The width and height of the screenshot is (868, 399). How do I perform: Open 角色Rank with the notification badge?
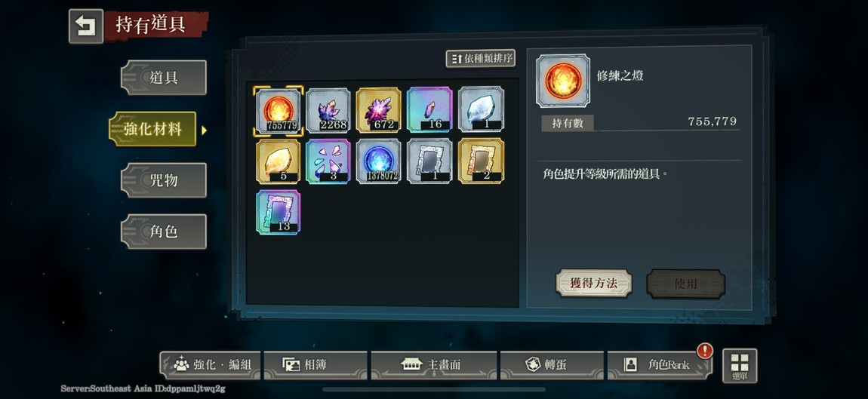pos(660,365)
